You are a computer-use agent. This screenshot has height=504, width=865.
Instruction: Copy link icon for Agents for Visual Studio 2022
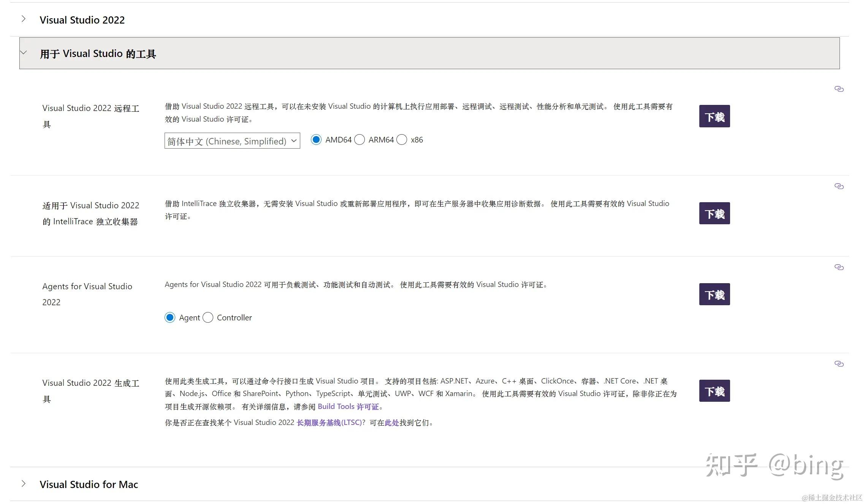839,267
